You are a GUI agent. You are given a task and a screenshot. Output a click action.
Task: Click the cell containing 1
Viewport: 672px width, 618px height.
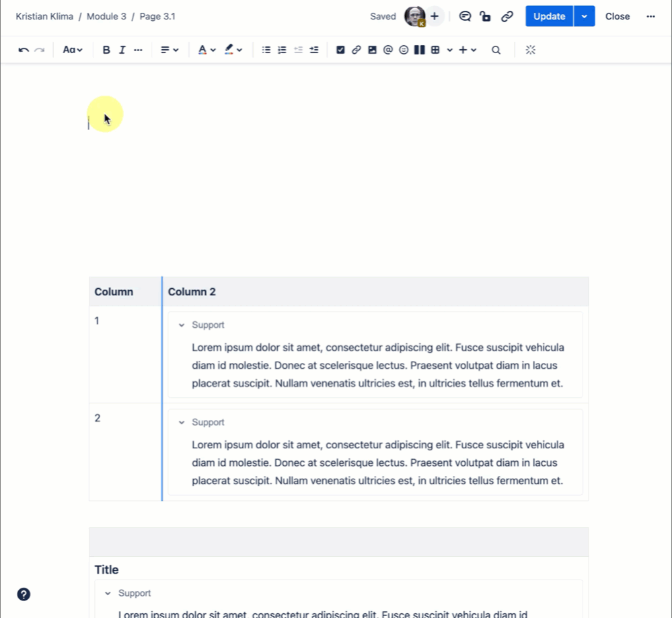pyautogui.click(x=125, y=354)
